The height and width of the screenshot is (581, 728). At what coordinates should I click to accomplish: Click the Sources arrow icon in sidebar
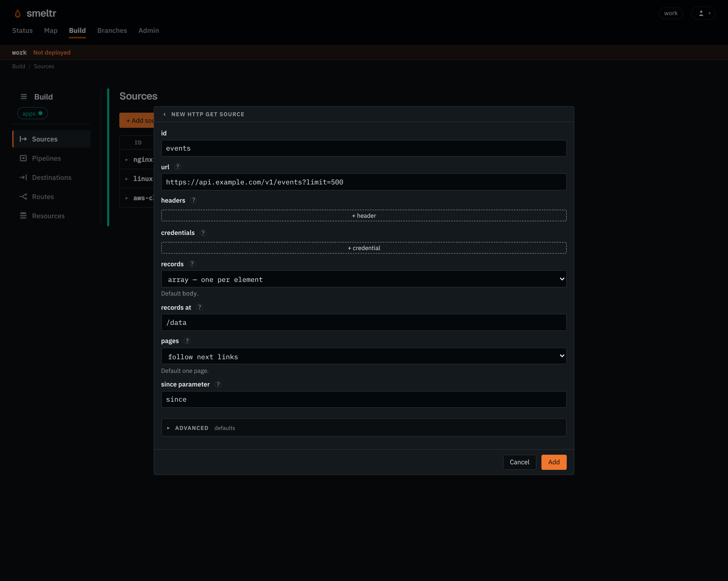point(23,139)
